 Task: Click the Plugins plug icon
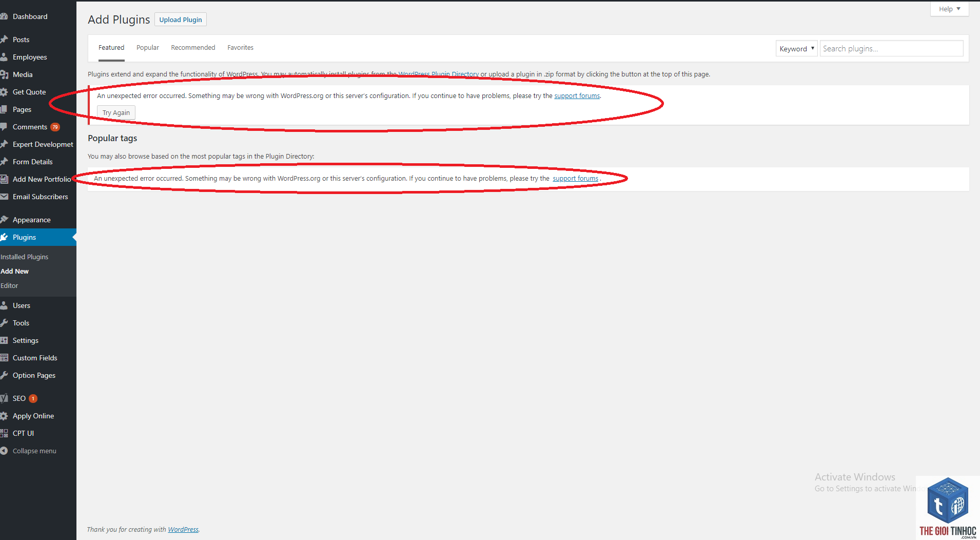pyautogui.click(x=4, y=237)
